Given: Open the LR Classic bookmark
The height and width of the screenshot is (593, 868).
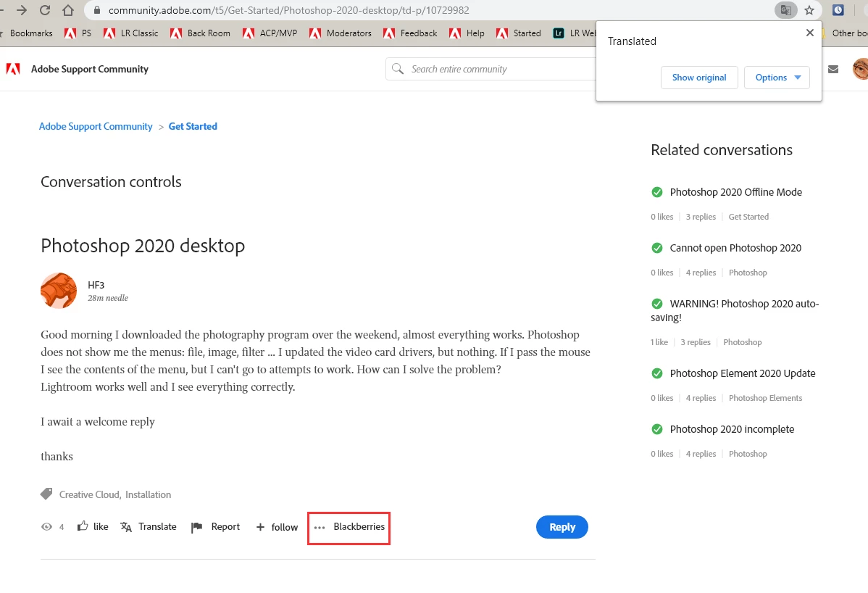Looking at the screenshot, I should 130,33.
